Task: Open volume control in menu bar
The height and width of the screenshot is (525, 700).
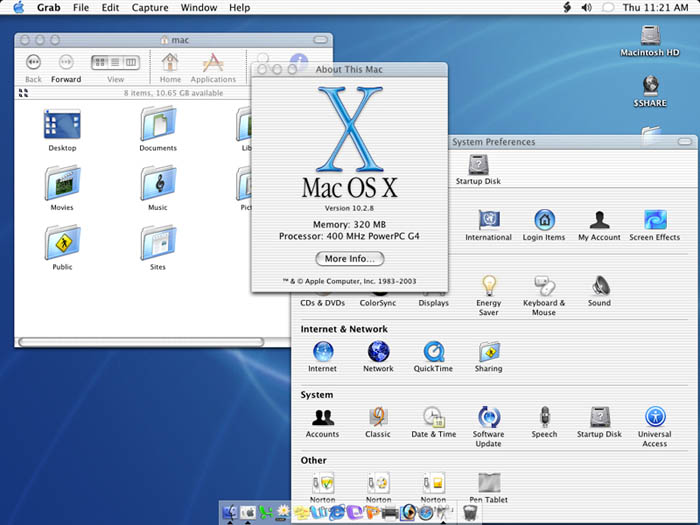Action: click(x=587, y=7)
